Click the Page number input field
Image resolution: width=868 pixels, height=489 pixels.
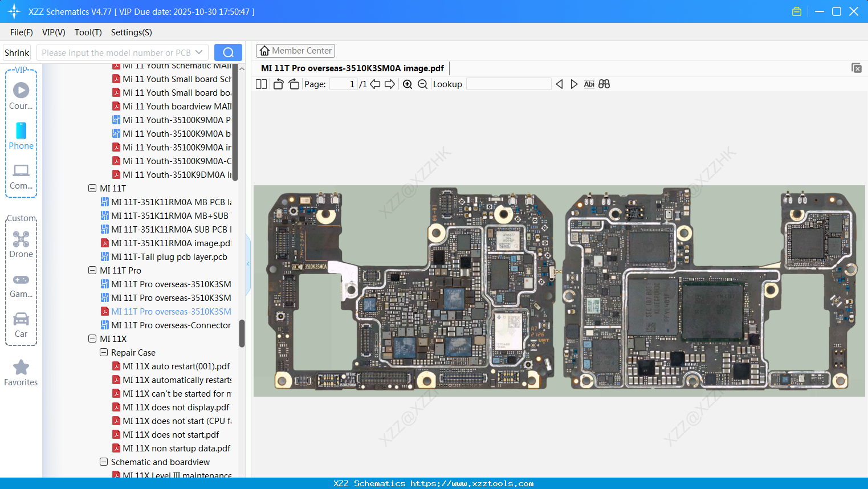[342, 84]
